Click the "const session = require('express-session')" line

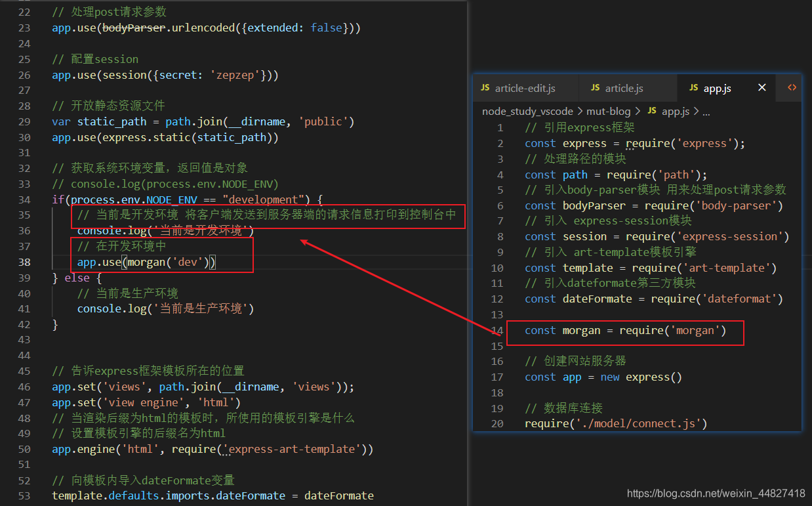(x=657, y=237)
